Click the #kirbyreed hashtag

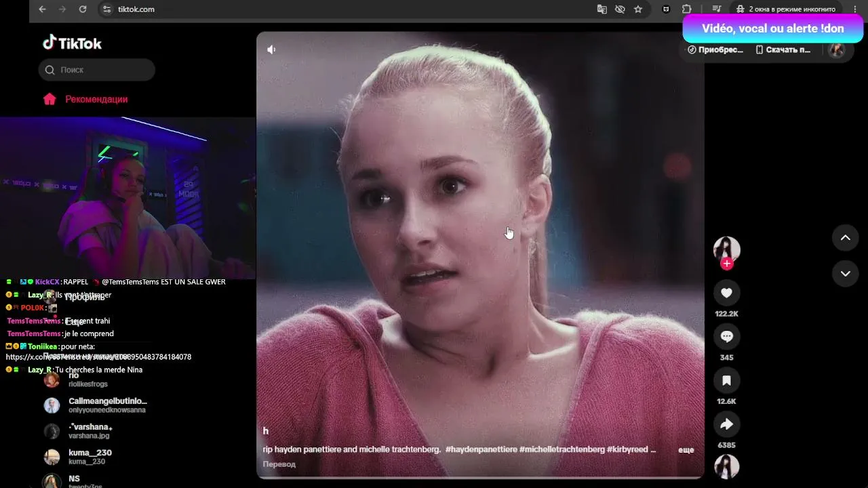tap(628, 449)
